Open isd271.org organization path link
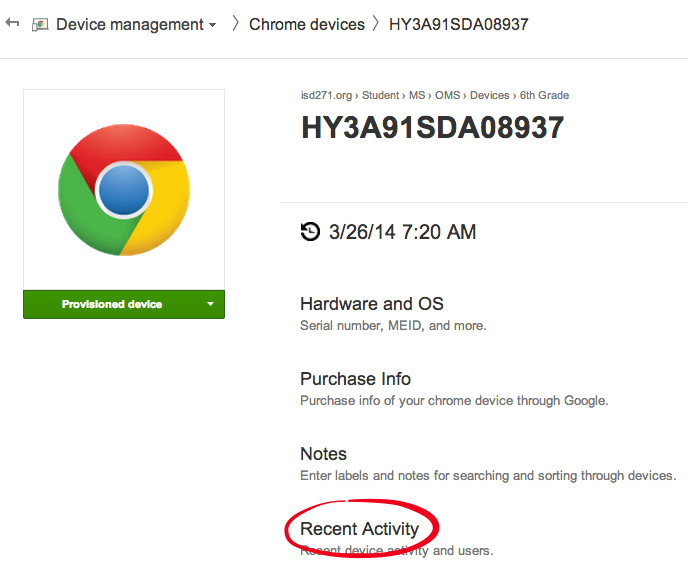Image resolution: width=688 pixels, height=572 pixels. click(325, 96)
